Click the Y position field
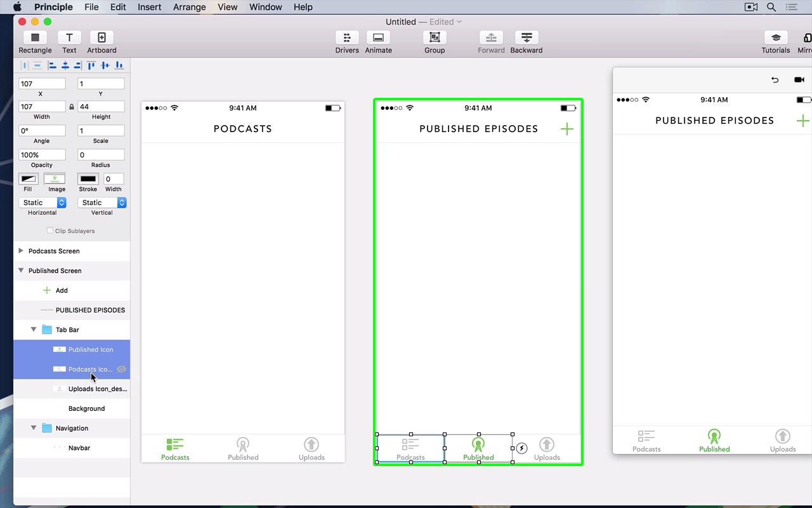 (101, 84)
